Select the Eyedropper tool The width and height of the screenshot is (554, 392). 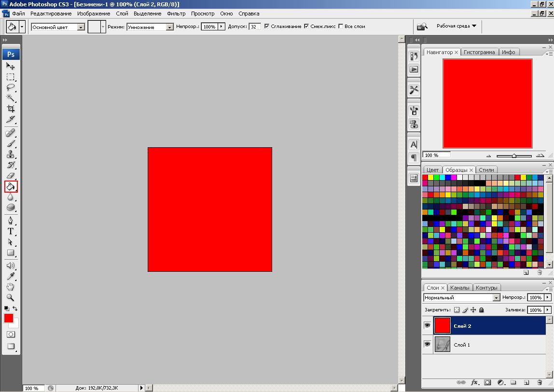(x=11, y=276)
